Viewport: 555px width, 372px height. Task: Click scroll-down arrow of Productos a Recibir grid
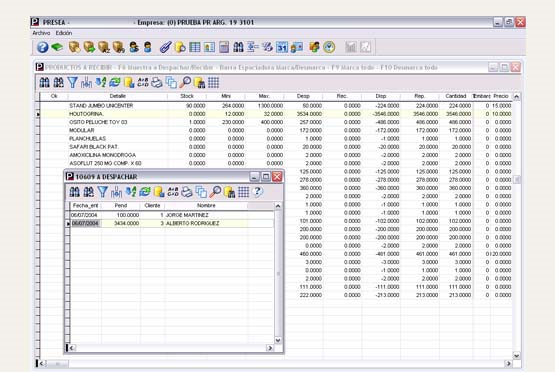(x=516, y=355)
